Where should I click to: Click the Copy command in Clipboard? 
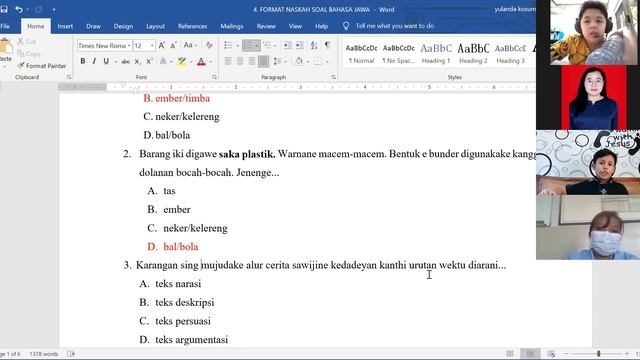[x=29, y=53]
